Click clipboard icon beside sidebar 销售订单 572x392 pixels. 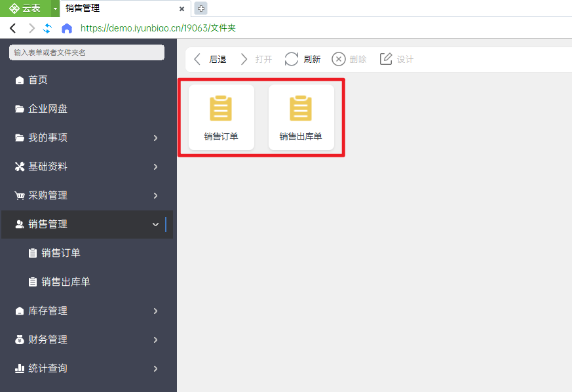coord(33,253)
